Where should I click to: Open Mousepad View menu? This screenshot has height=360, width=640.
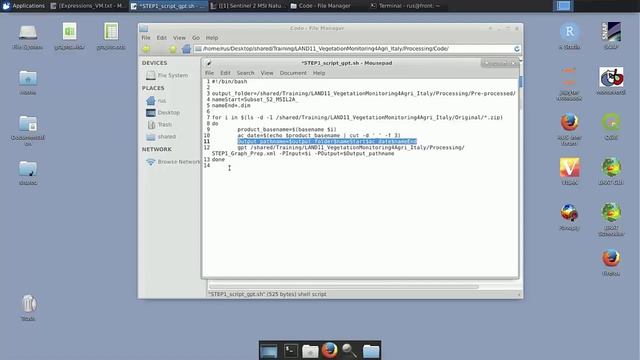267,73
